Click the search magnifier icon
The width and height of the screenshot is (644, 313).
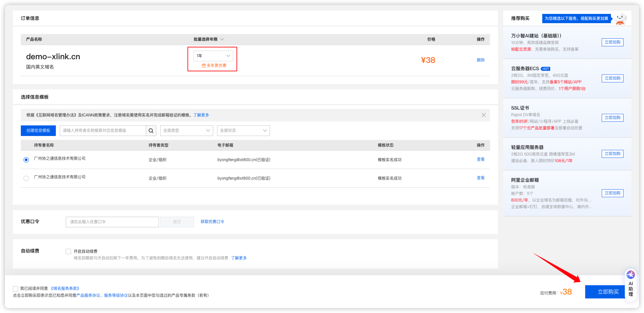151,131
